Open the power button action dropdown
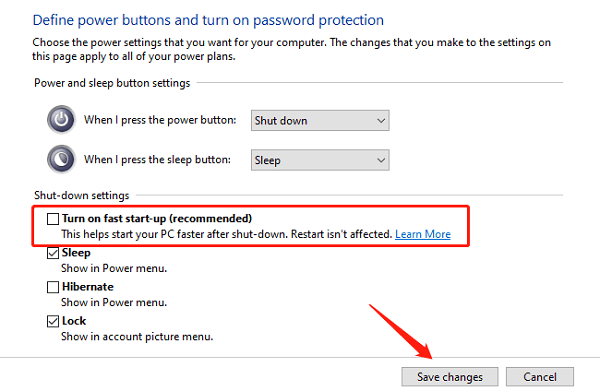Screen dimensions: 600x391 coord(320,121)
